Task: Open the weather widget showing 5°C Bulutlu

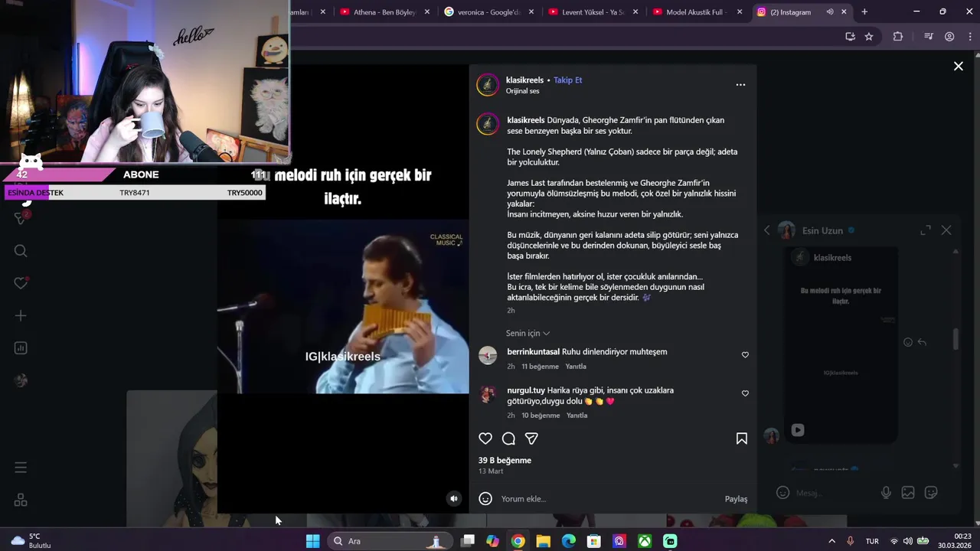Action: [32, 541]
